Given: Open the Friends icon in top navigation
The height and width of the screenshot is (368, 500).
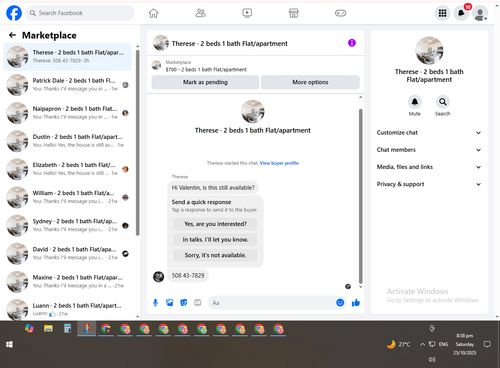Looking at the screenshot, I should (x=200, y=13).
